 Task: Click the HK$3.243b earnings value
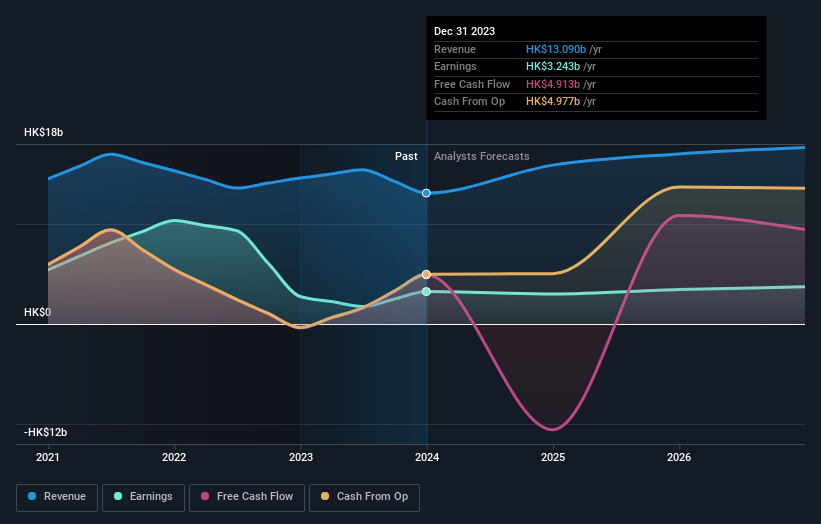click(x=553, y=66)
